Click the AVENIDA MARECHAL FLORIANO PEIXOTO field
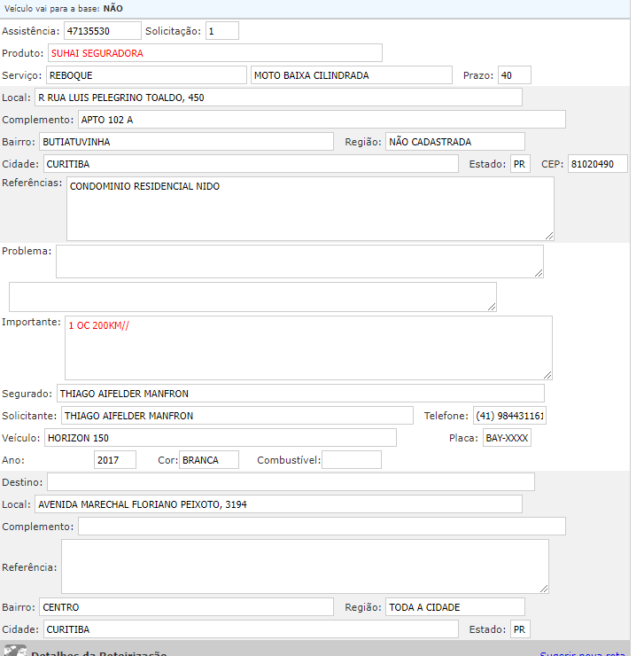This screenshot has height=656, width=644. point(277,504)
